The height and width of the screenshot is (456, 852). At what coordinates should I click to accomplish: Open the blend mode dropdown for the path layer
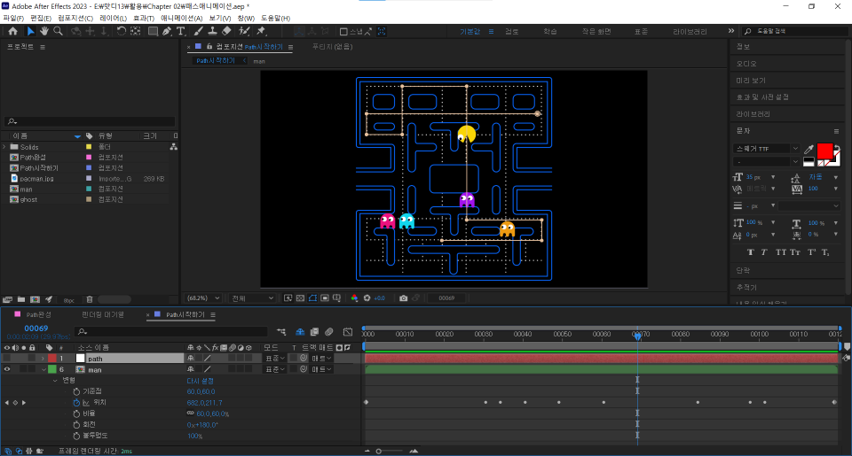click(x=274, y=359)
